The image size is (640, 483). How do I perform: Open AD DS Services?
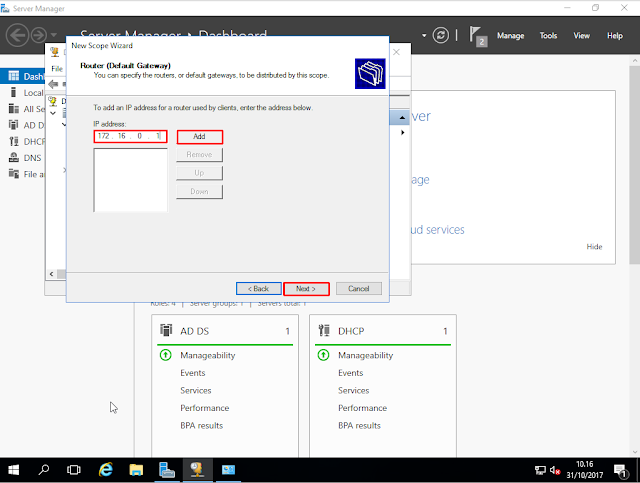196,391
